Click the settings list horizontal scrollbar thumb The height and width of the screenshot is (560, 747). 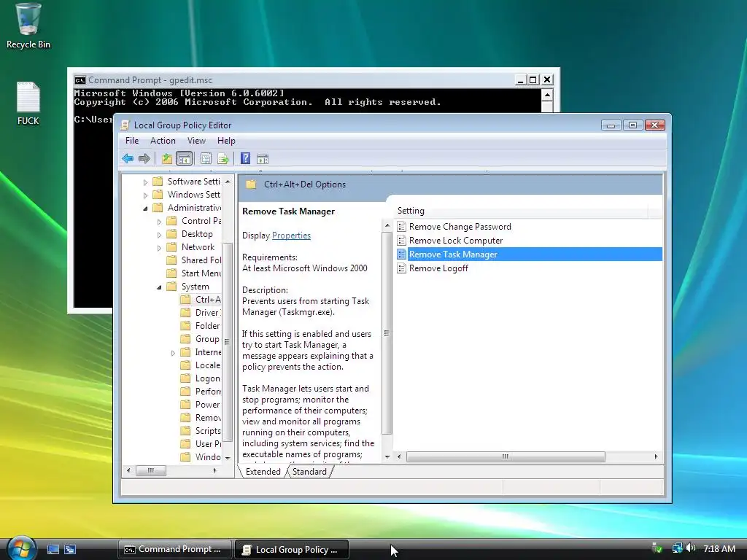point(506,456)
